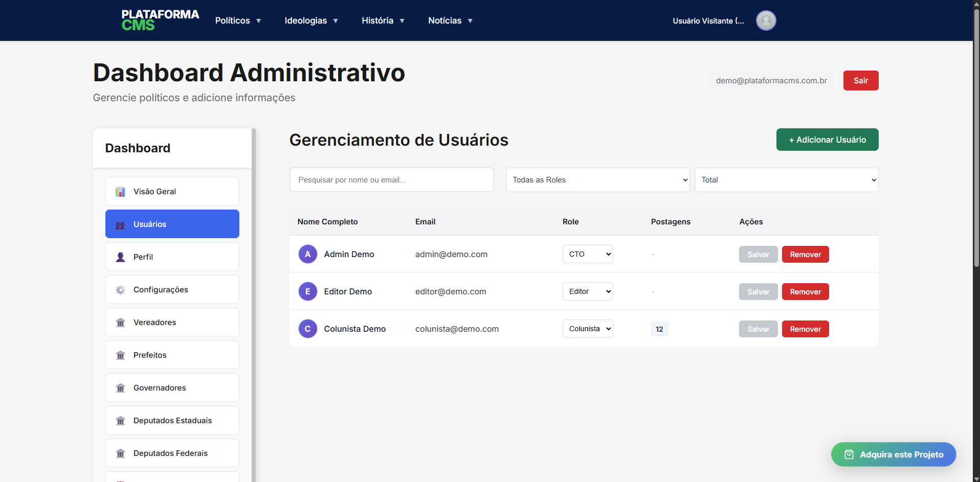Save changes for Colunista Demo row
Image resolution: width=980 pixels, height=482 pixels.
pyautogui.click(x=758, y=329)
